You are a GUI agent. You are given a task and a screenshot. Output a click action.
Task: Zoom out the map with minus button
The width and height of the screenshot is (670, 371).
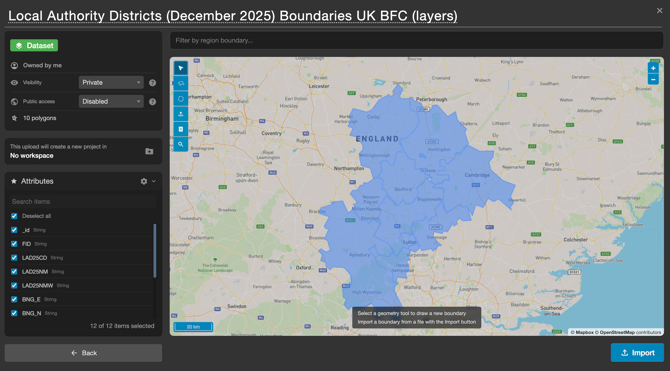pos(653,80)
